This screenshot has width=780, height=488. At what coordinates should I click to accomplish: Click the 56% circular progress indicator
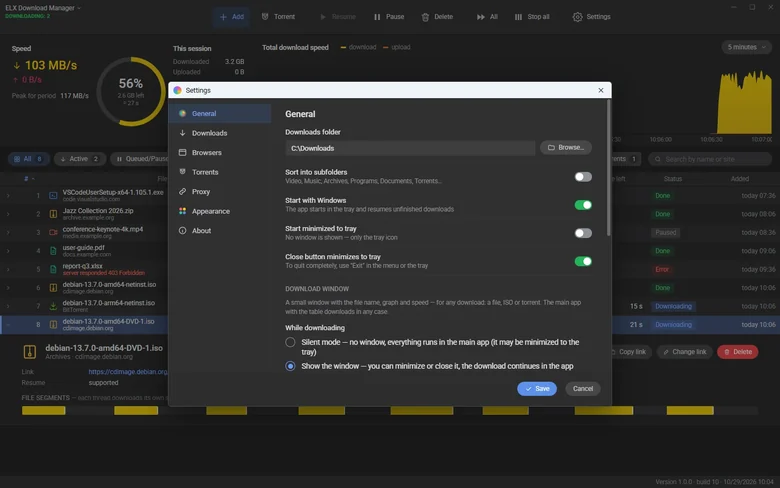pos(131,92)
